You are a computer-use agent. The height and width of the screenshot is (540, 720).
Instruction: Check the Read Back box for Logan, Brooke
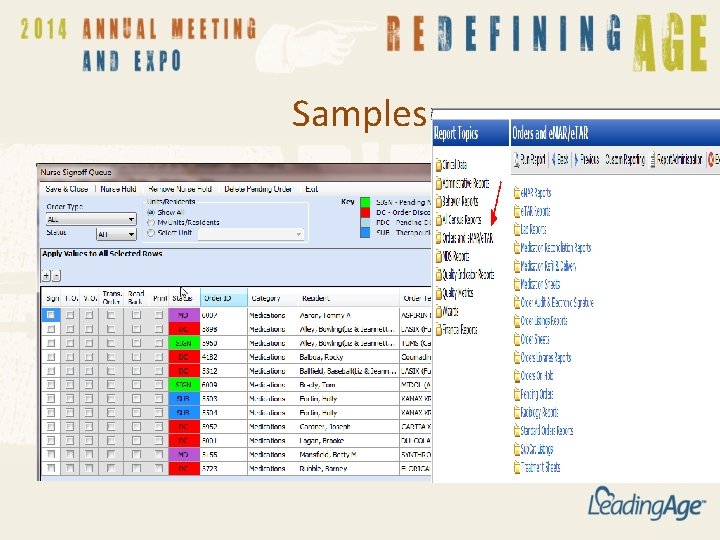click(x=136, y=440)
